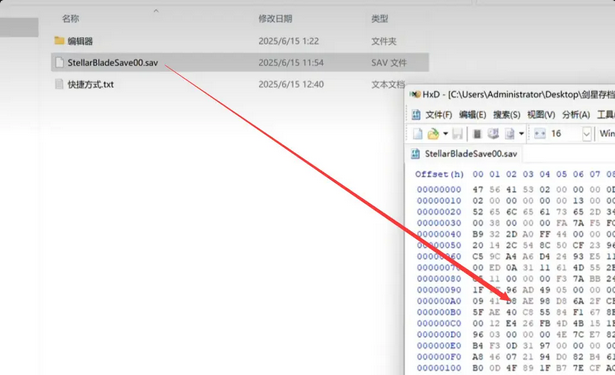Open main memory via chip icon
This screenshot has width=615, height=375.
pos(477,134)
